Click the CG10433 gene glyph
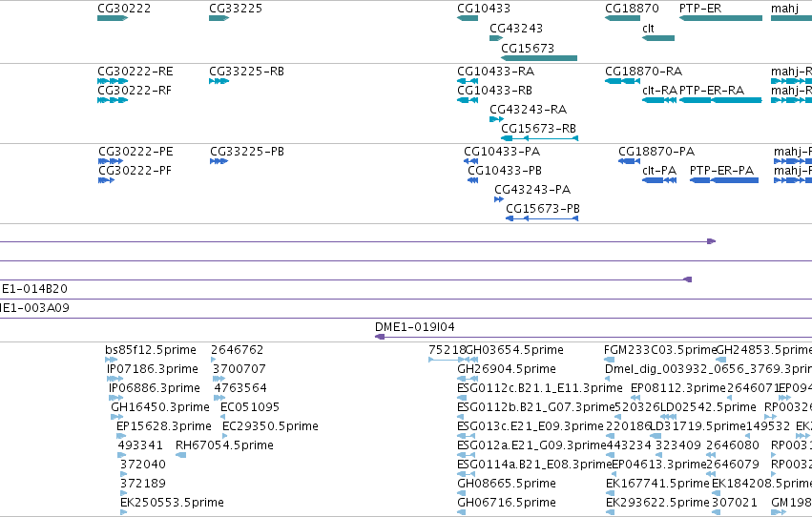Image resolution: width=812 pixels, height=517 pixels. point(468,18)
